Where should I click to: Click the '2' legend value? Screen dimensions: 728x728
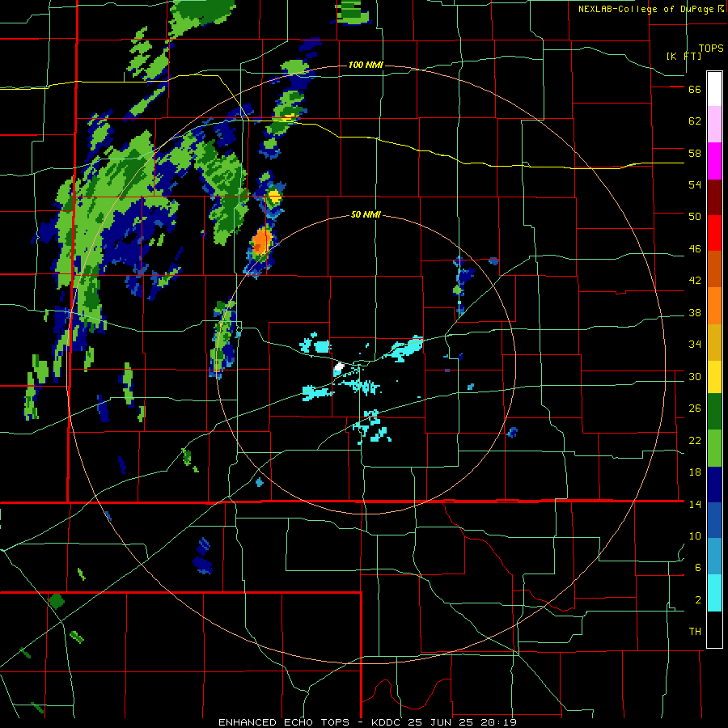click(698, 600)
